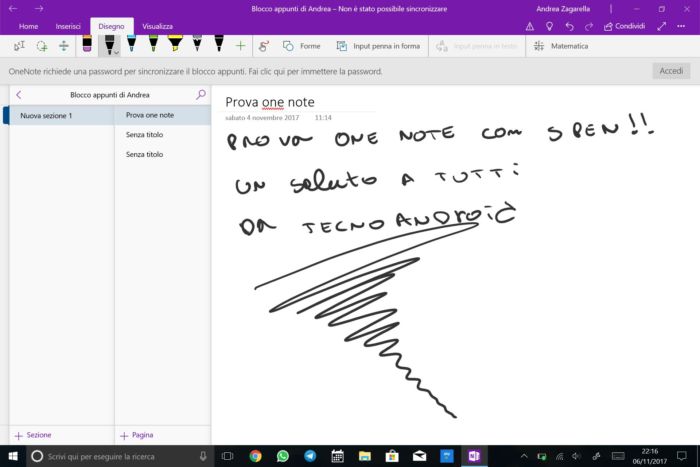The height and width of the screenshot is (467, 700).
Task: Click the sync warning triangle icon
Action: [x=529, y=26]
